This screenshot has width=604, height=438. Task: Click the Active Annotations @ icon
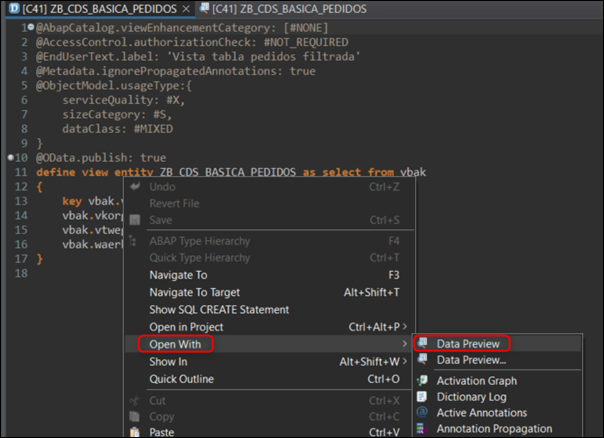[422, 412]
